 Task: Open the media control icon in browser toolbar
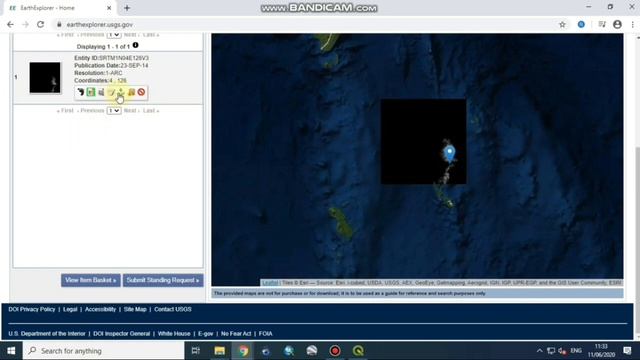coord(602,24)
